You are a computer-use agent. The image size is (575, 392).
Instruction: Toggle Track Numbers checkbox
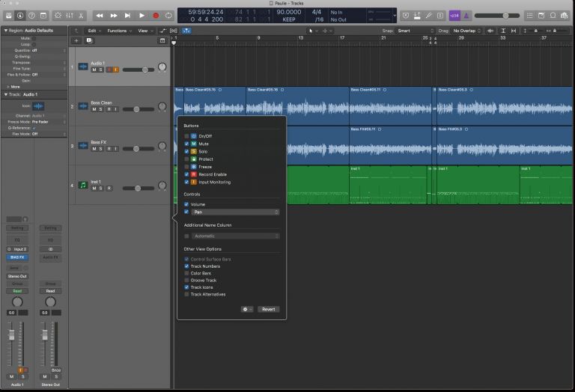(186, 266)
